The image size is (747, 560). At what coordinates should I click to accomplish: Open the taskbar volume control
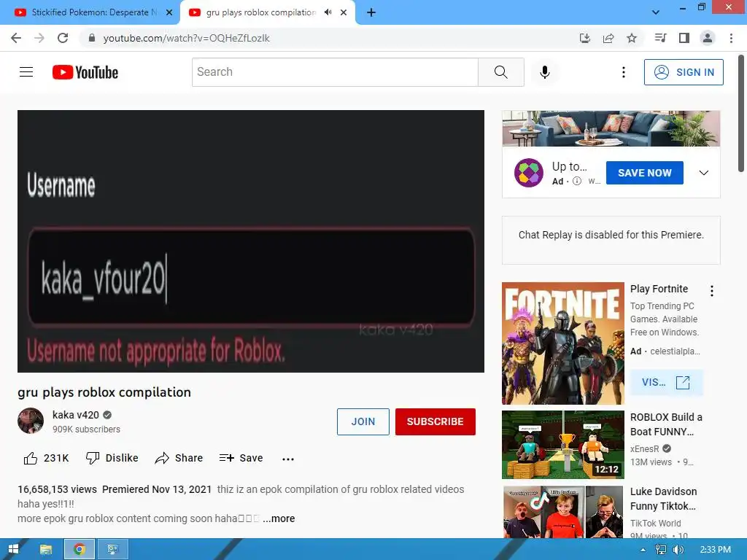click(x=678, y=550)
